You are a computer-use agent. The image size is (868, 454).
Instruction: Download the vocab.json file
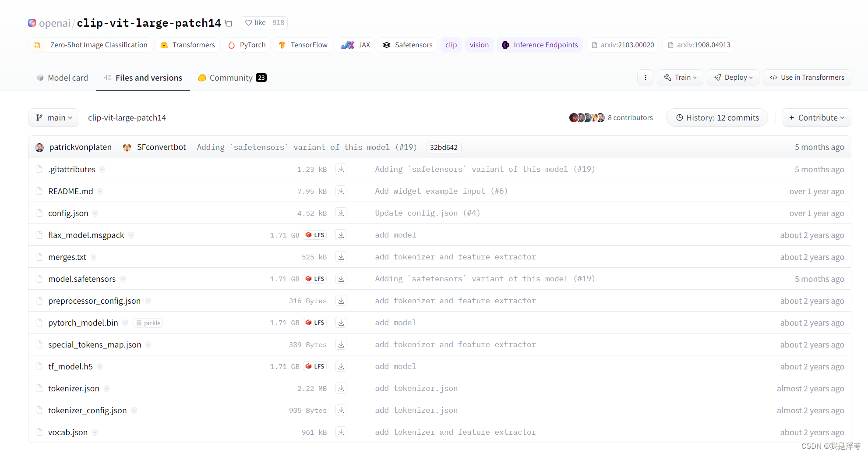click(x=341, y=432)
